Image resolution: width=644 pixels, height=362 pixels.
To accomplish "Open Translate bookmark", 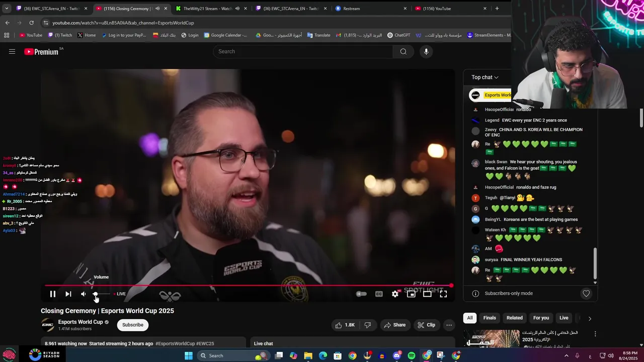I will point(318,35).
